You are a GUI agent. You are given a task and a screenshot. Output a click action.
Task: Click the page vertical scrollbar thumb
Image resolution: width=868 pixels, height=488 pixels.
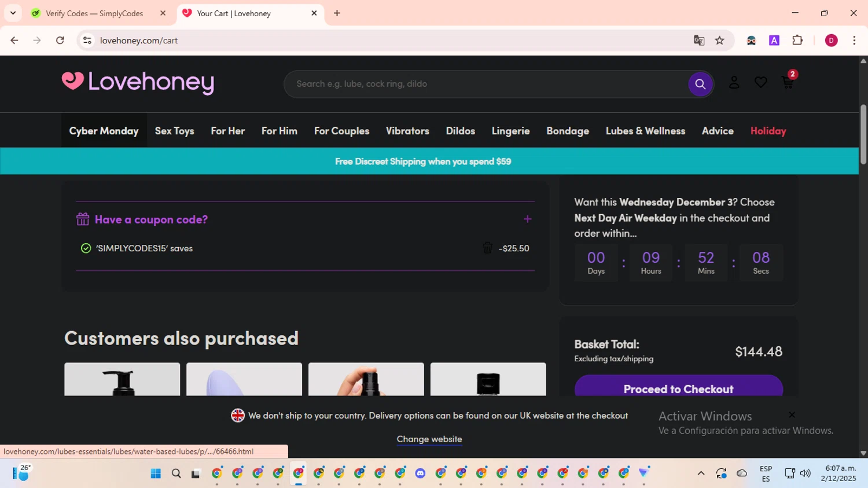pyautogui.click(x=863, y=134)
